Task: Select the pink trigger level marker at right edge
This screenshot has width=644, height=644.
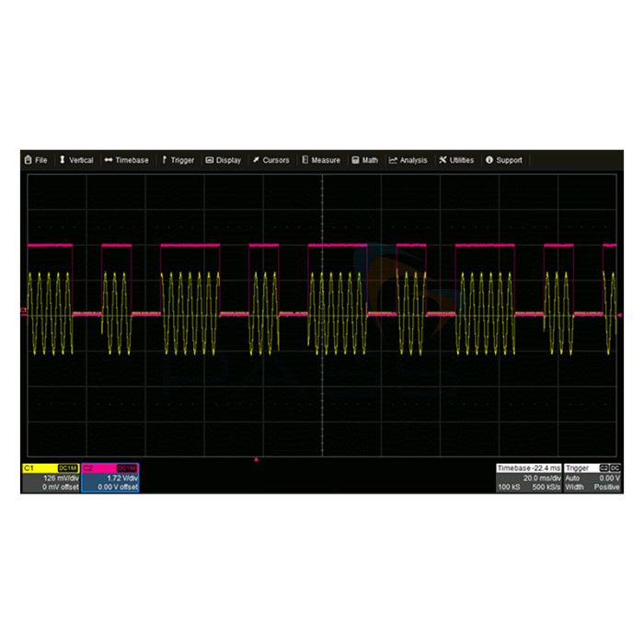Action: (x=620, y=315)
